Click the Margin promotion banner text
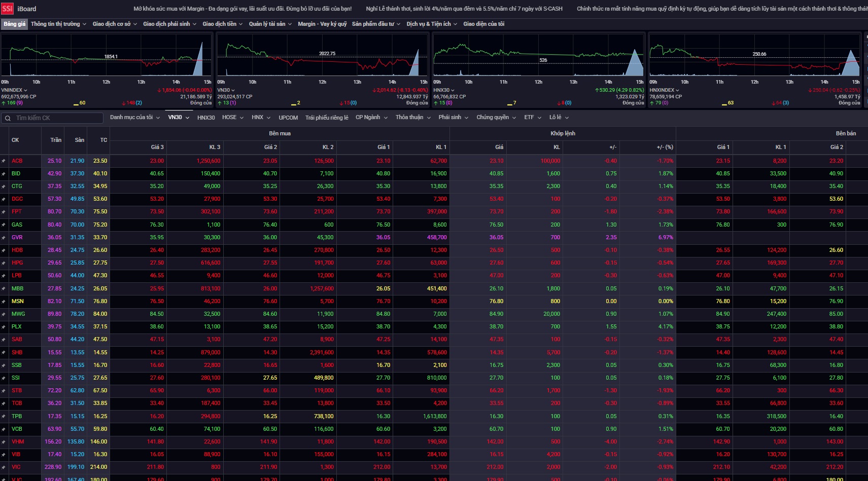 click(242, 9)
